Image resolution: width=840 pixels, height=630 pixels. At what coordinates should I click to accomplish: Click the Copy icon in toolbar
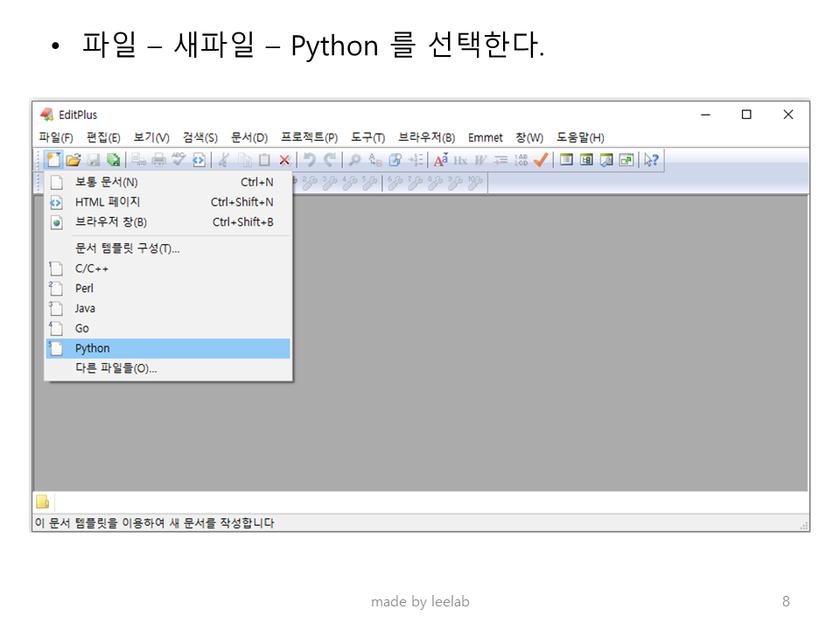point(245,159)
